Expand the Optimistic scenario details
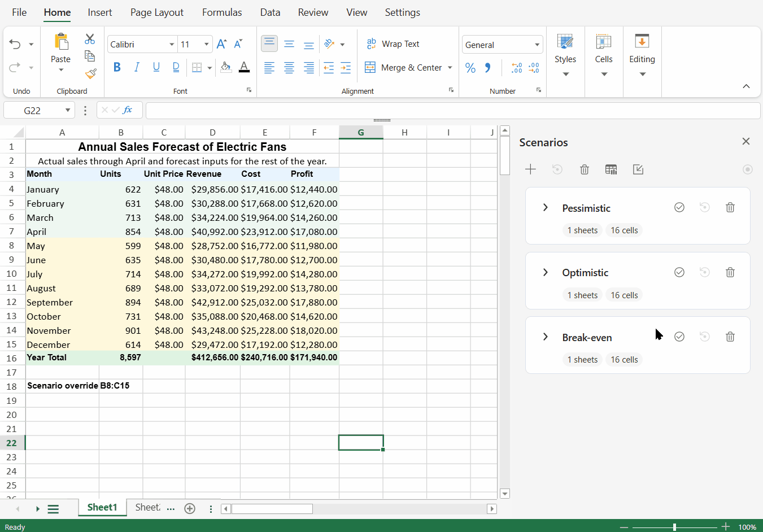 (x=545, y=272)
